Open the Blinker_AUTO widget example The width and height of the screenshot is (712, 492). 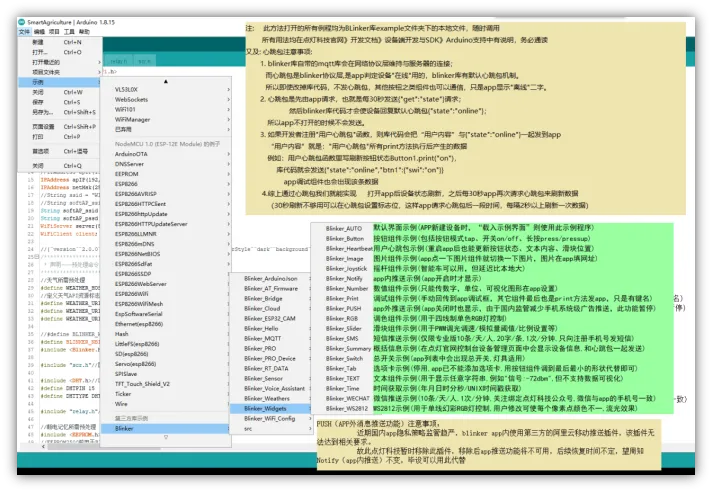344,228
